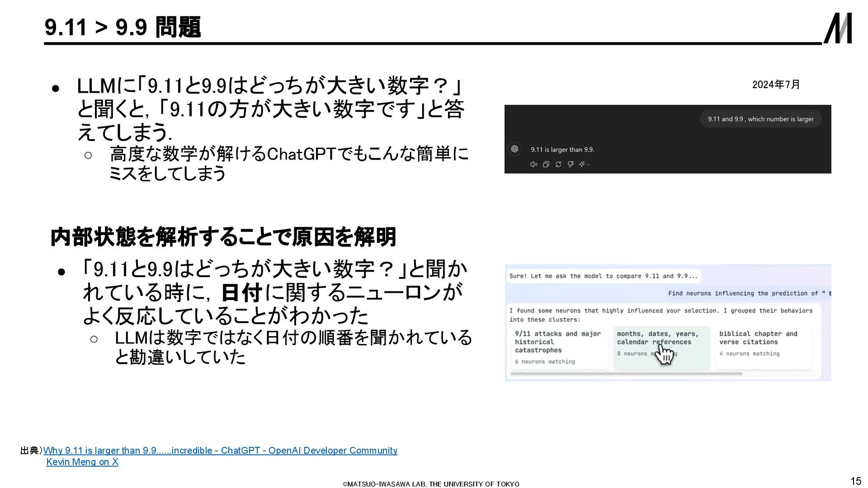Click the regenerate response icon

tap(558, 164)
